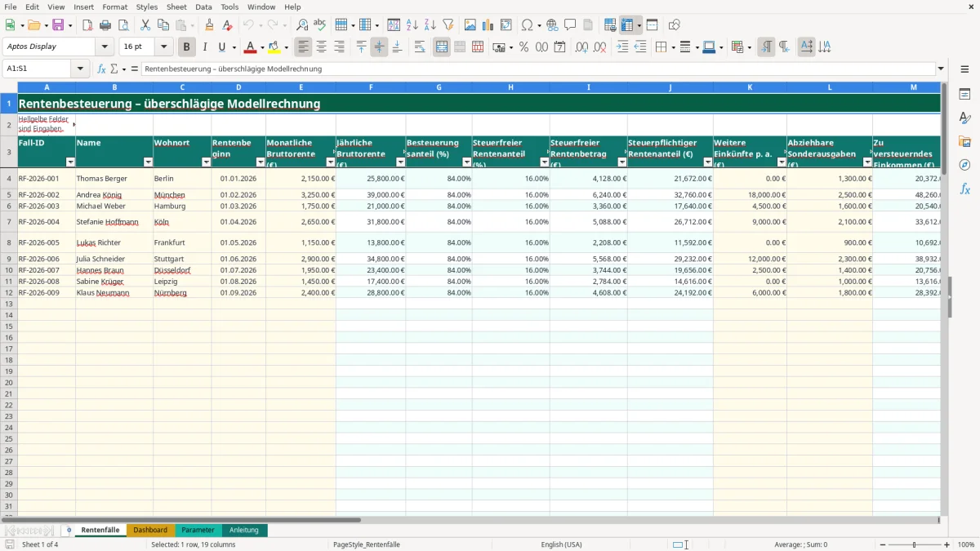Align cell text left

303,47
